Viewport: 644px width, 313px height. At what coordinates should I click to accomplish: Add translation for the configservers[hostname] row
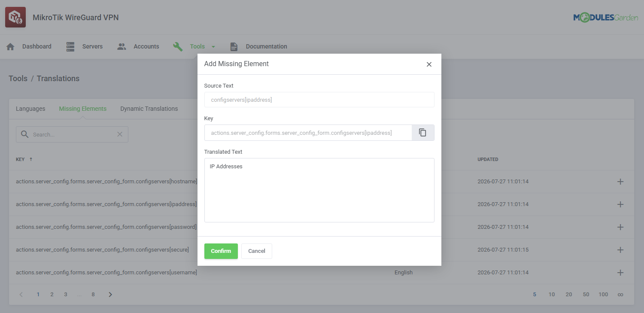pyautogui.click(x=620, y=182)
